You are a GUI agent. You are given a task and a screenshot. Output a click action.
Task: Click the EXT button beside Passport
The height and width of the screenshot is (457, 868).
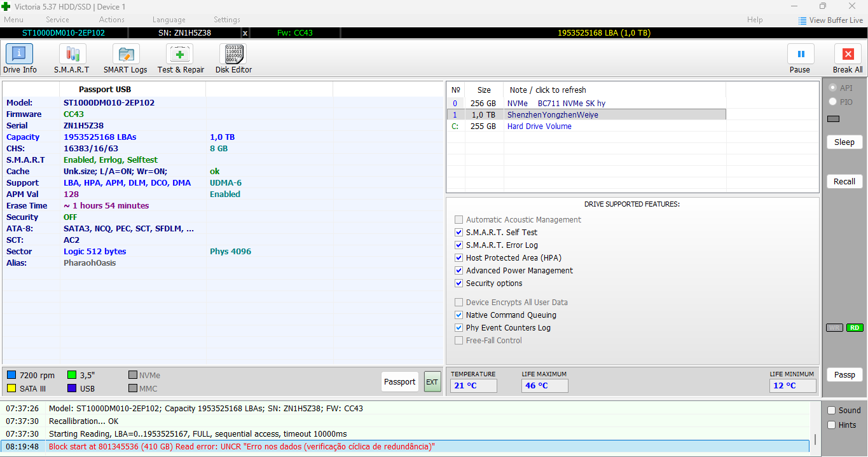[432, 382]
